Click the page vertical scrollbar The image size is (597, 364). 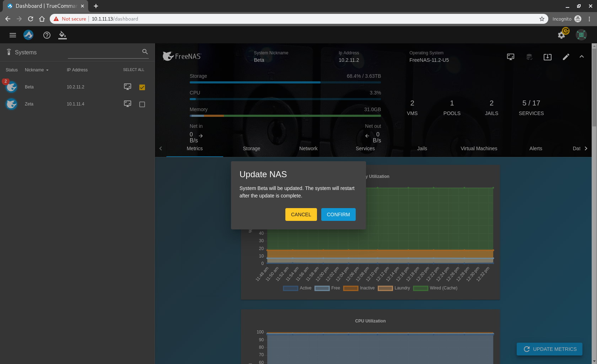pyautogui.click(x=594, y=87)
